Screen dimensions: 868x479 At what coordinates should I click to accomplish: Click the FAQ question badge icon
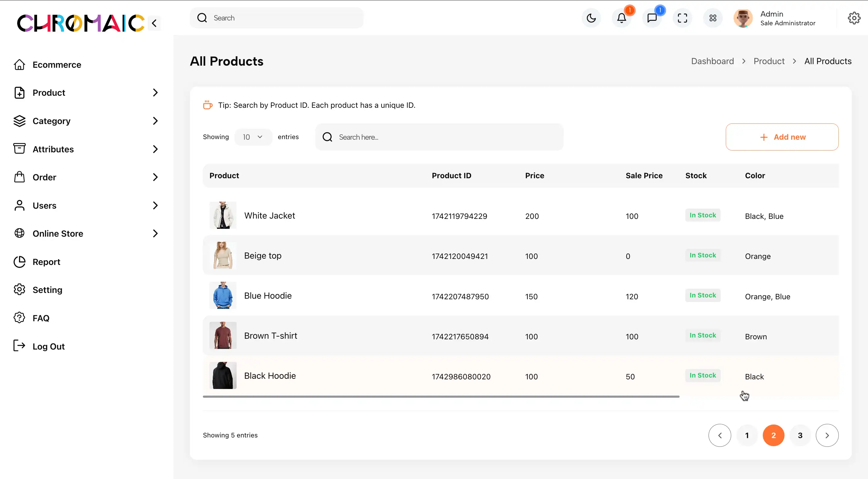pyautogui.click(x=20, y=318)
